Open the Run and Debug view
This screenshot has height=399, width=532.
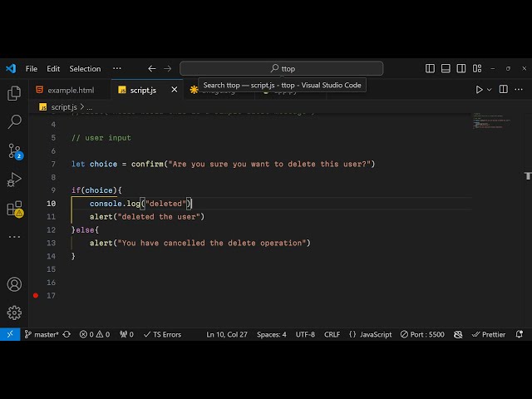click(x=14, y=180)
